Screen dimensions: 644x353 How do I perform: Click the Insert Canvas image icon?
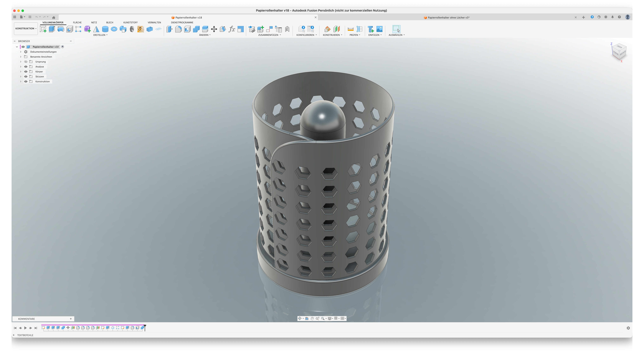[379, 29]
